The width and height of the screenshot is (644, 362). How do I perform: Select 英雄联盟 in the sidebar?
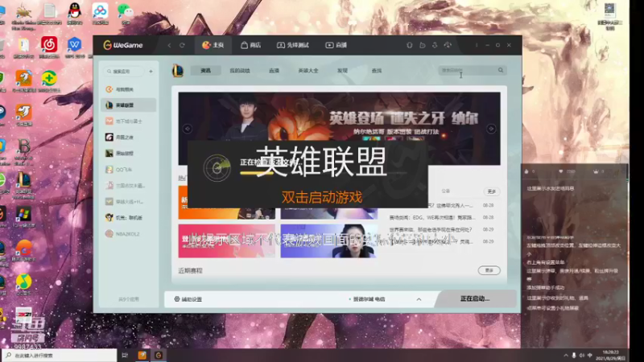[x=128, y=105]
